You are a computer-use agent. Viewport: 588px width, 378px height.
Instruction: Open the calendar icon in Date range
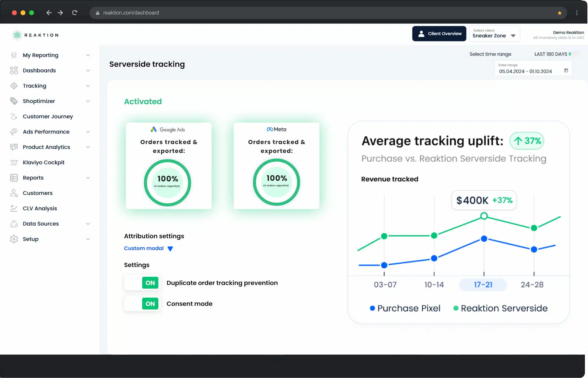click(x=566, y=71)
